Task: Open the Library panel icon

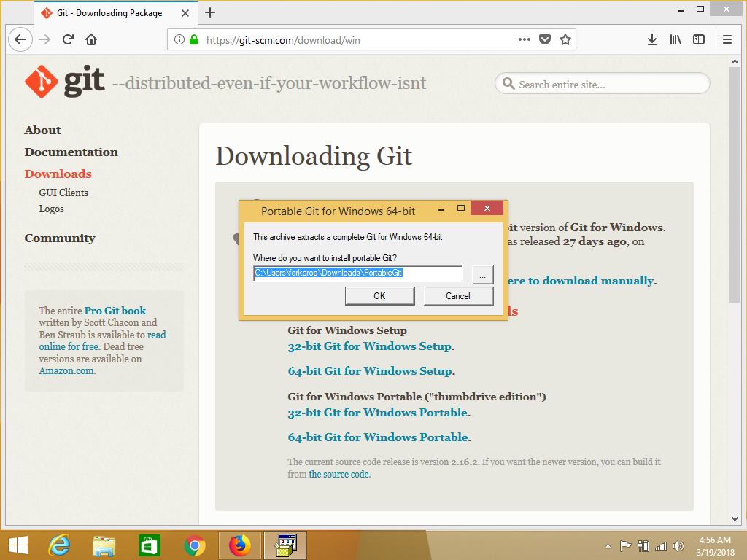Action: click(x=675, y=39)
